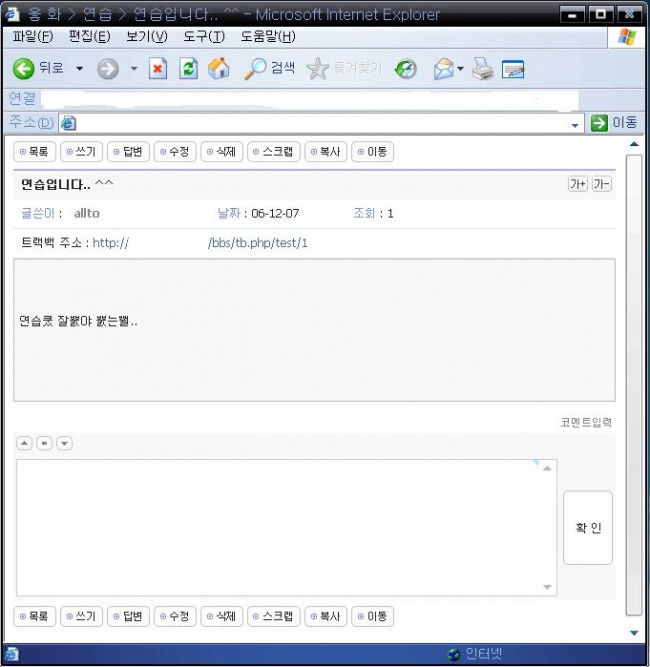Click the top 스크랩 scrap button

click(274, 152)
